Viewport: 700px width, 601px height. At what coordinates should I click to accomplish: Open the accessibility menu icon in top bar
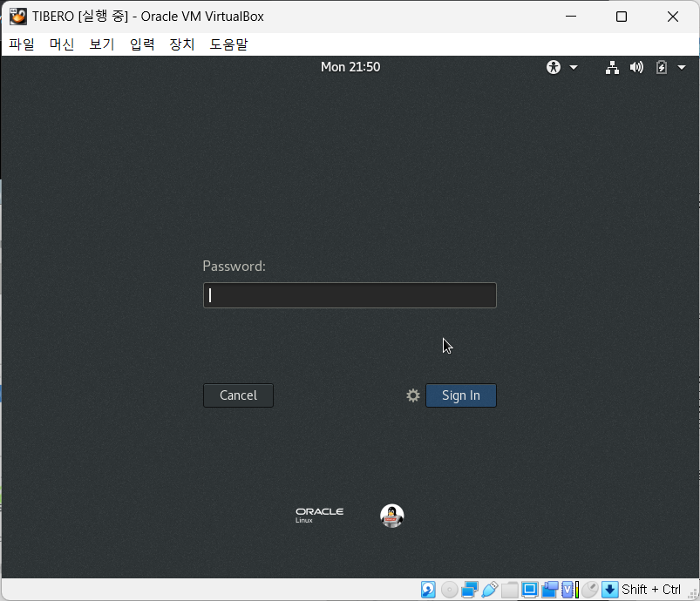click(554, 67)
